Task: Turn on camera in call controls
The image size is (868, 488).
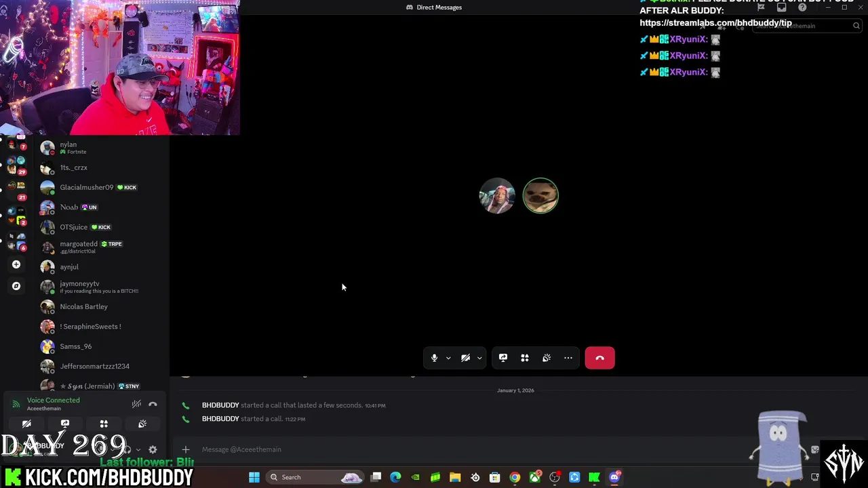Action: (x=466, y=358)
